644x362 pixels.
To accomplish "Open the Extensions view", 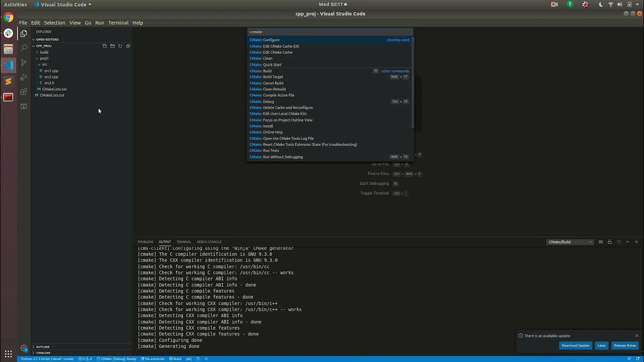I will coord(24,92).
